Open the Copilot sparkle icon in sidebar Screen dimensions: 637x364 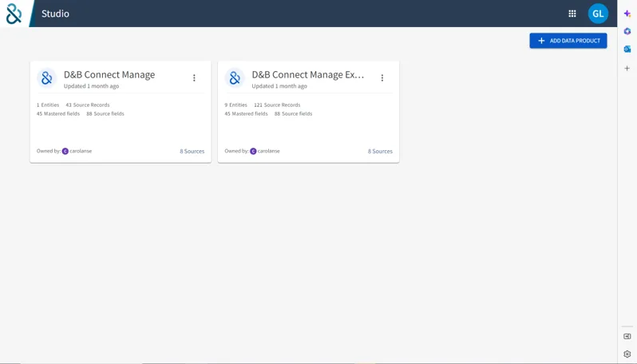tap(627, 14)
